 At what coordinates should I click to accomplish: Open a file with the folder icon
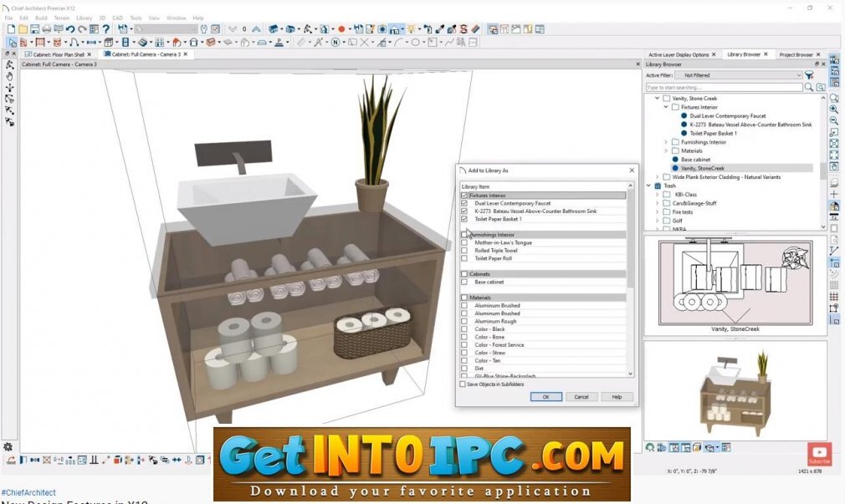23,29
